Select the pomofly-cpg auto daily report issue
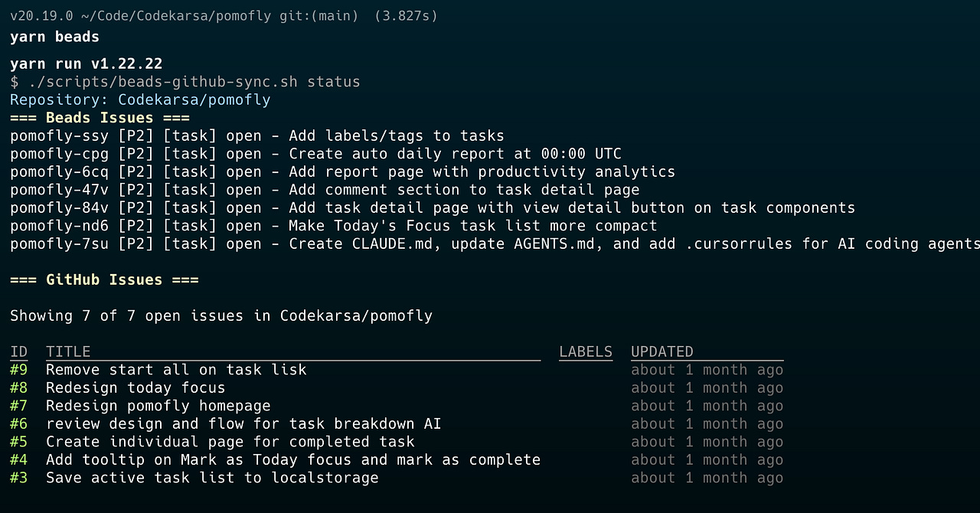The height and width of the screenshot is (513, 980). click(x=315, y=154)
